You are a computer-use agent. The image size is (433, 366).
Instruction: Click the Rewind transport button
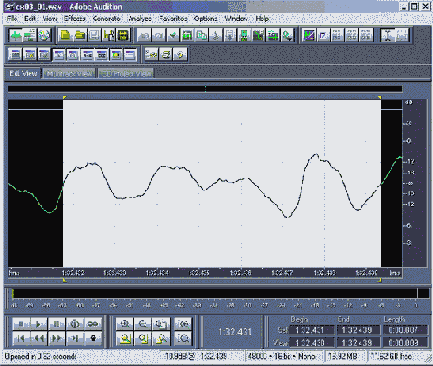click(x=39, y=338)
